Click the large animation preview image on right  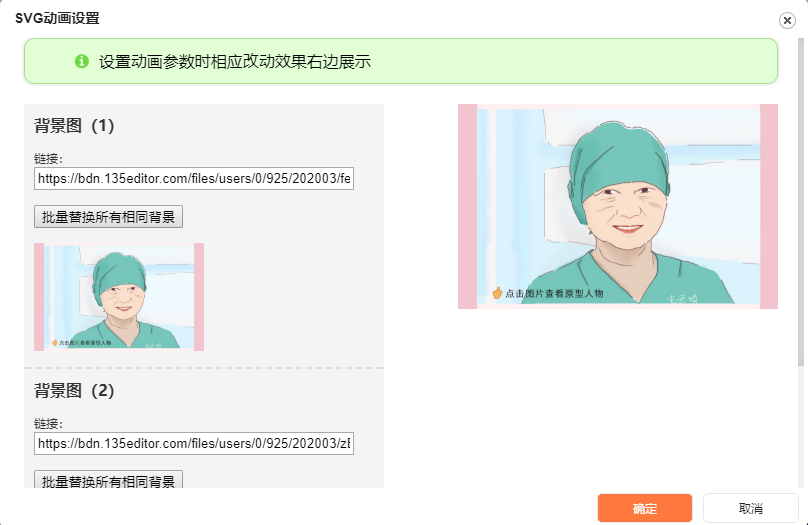(618, 207)
